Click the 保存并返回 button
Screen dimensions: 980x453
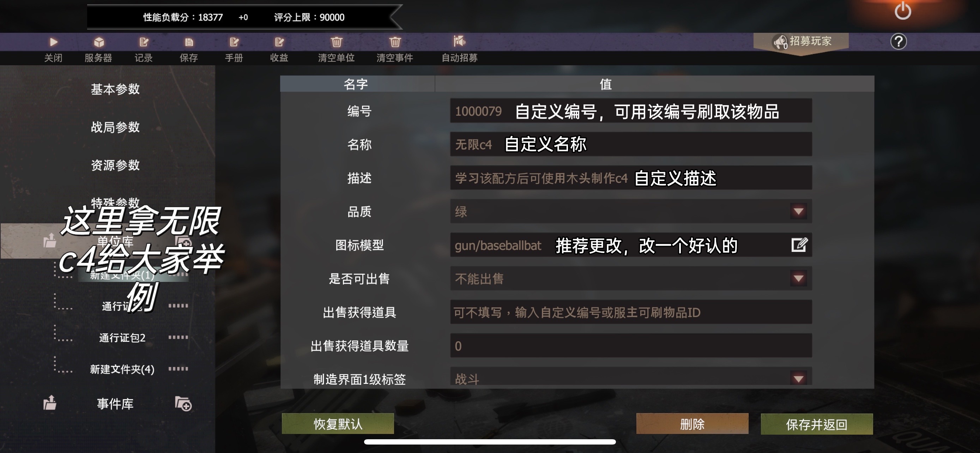(816, 424)
